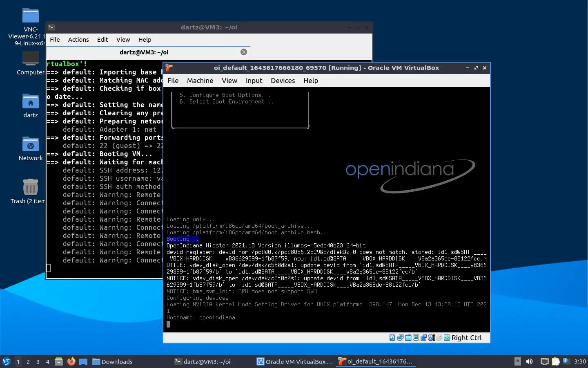Click the show desktop icon in taskbar
The width and height of the screenshot is (588, 368).
pyautogui.click(x=83, y=361)
